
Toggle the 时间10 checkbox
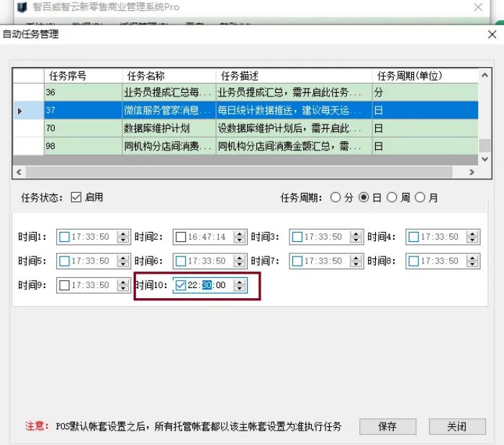pos(181,285)
